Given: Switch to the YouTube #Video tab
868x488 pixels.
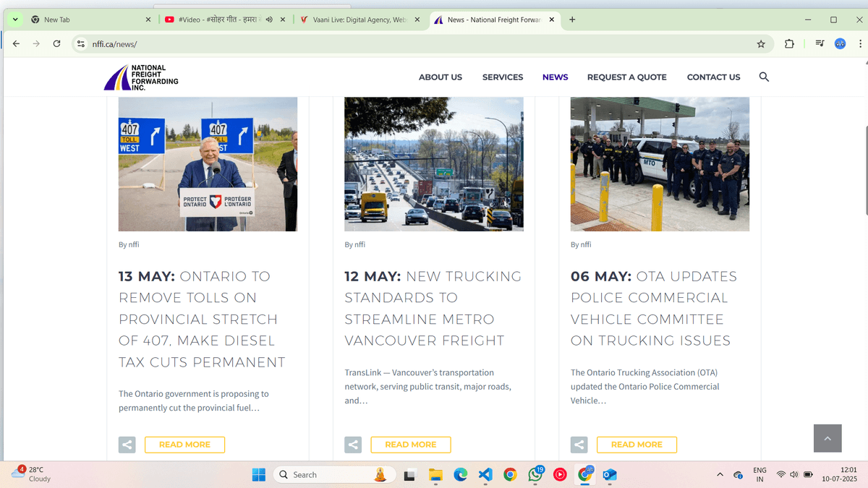Looking at the screenshot, I should (226, 20).
